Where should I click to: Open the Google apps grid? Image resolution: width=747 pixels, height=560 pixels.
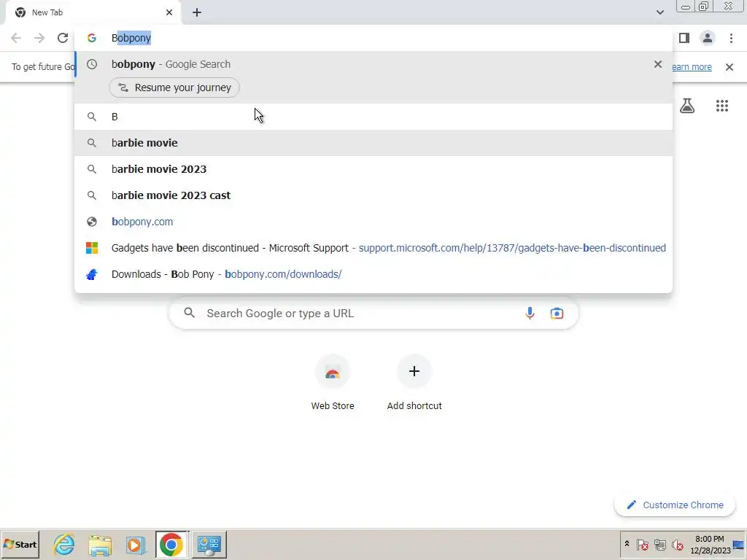722,105
